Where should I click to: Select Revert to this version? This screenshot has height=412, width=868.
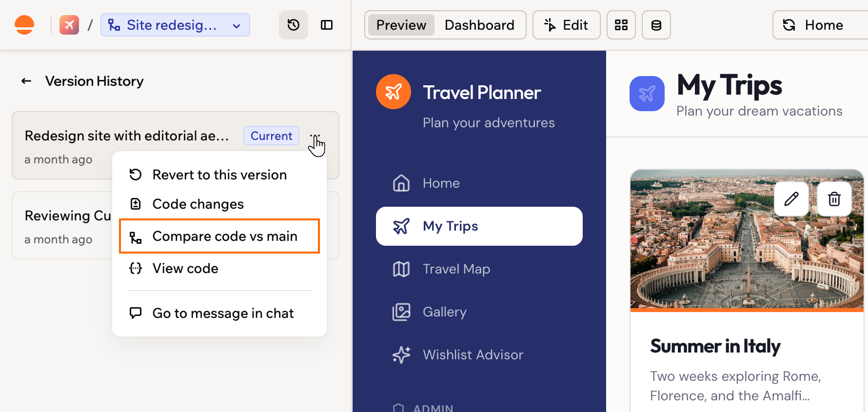click(x=219, y=175)
